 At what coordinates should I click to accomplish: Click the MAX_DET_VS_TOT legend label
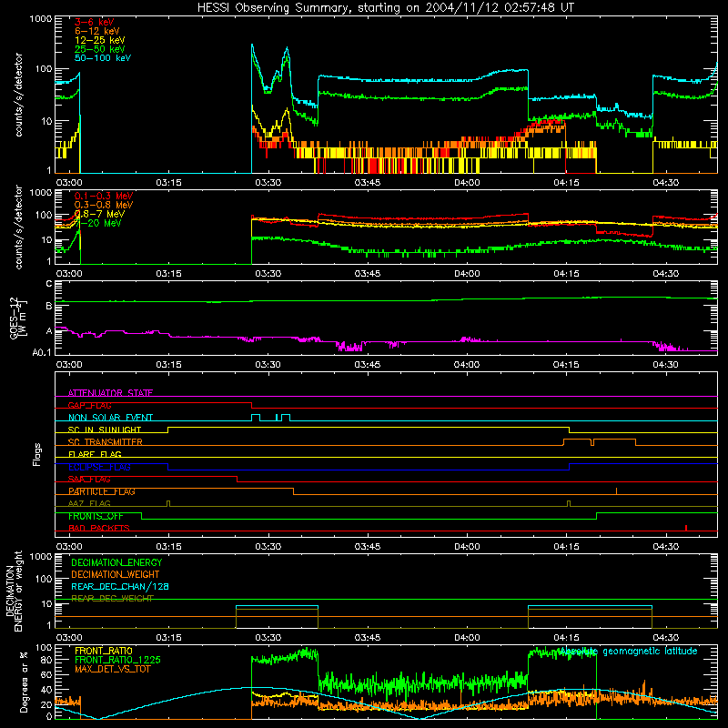[x=112, y=669]
